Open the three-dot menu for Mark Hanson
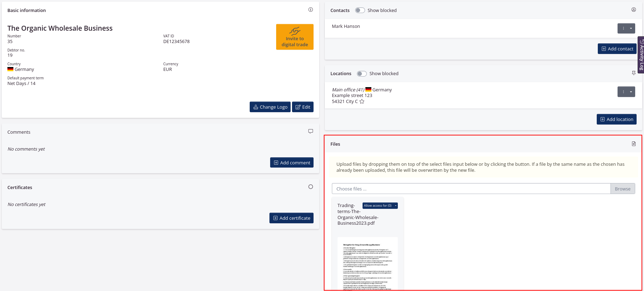This screenshot has width=644, height=291. coord(623,28)
